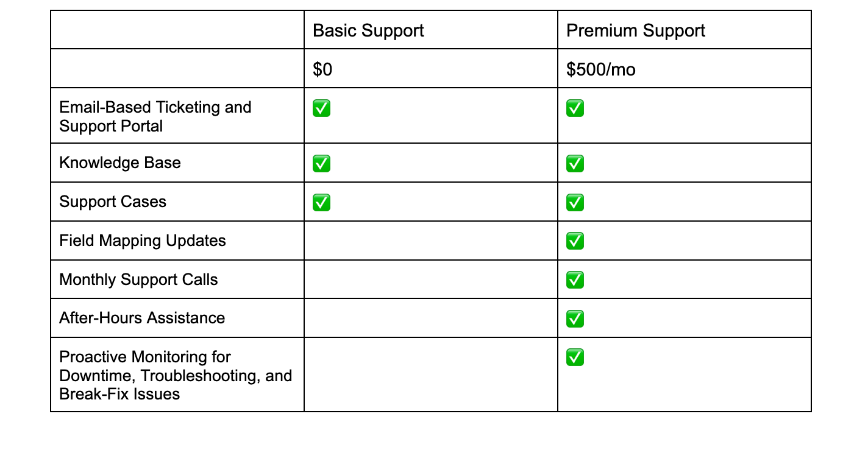Click the Support Cases row label
The height and width of the screenshot is (464, 868).
click(x=113, y=202)
